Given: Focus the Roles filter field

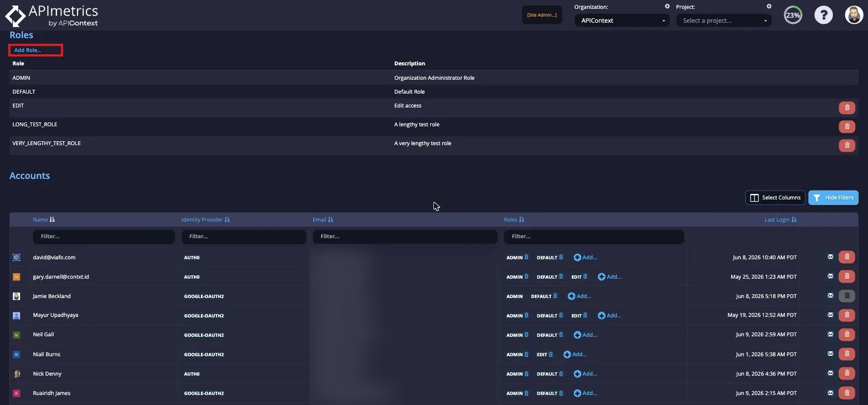Looking at the screenshot, I should [x=594, y=237].
